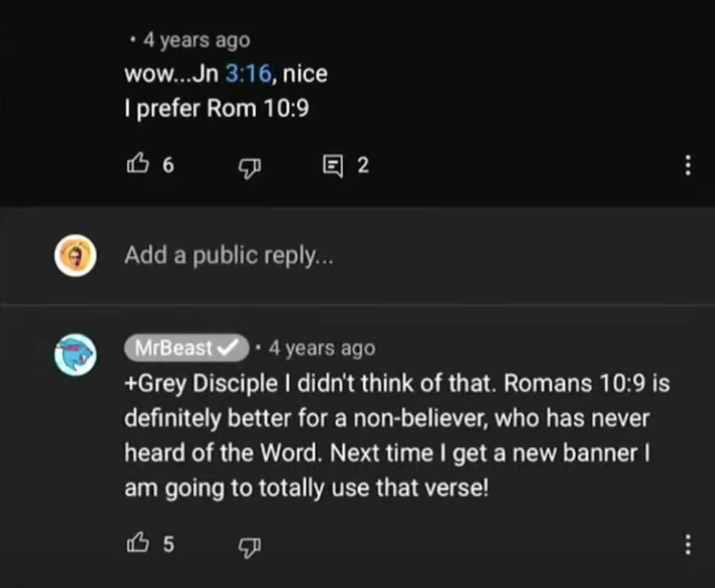Image resolution: width=715 pixels, height=588 pixels.
Task: Open replies using the comment reply icon
Action: pyautogui.click(x=332, y=165)
